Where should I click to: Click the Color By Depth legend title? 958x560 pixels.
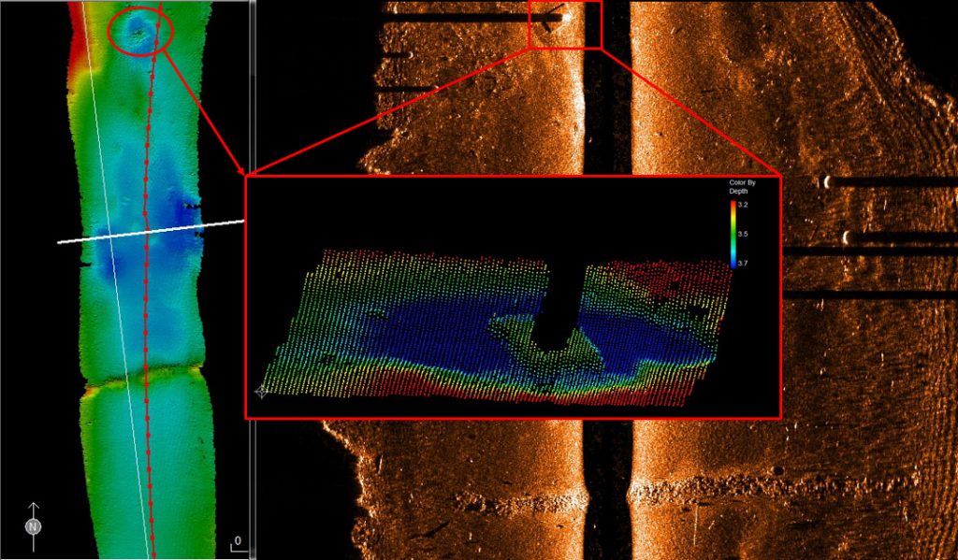743,187
